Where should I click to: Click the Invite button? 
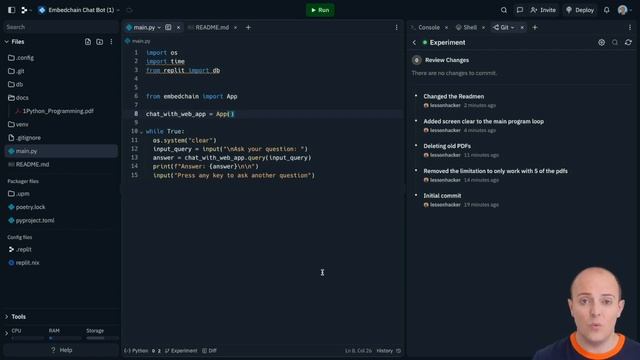click(543, 10)
